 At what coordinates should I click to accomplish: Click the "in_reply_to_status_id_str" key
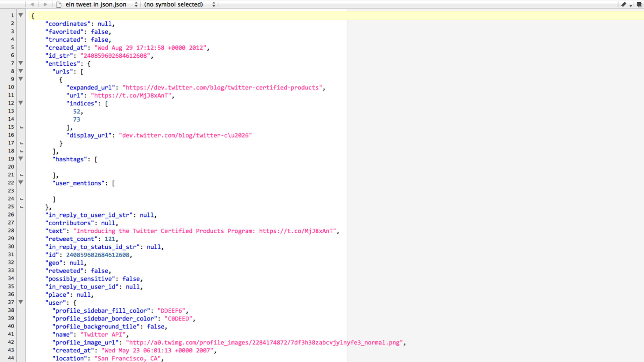point(93,247)
